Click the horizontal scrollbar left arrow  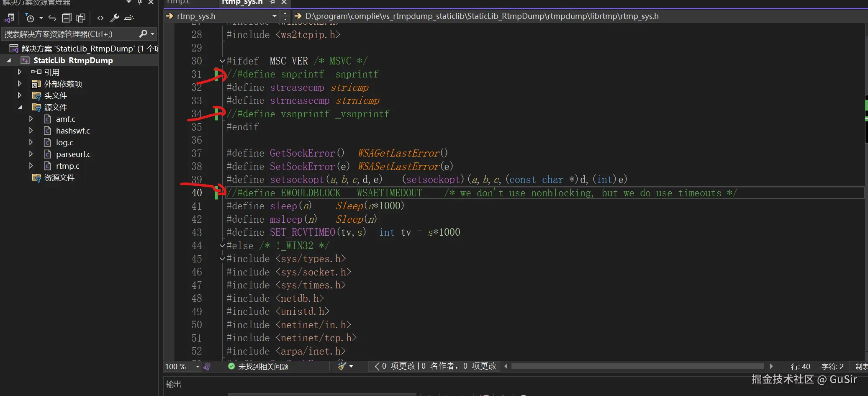(506, 366)
